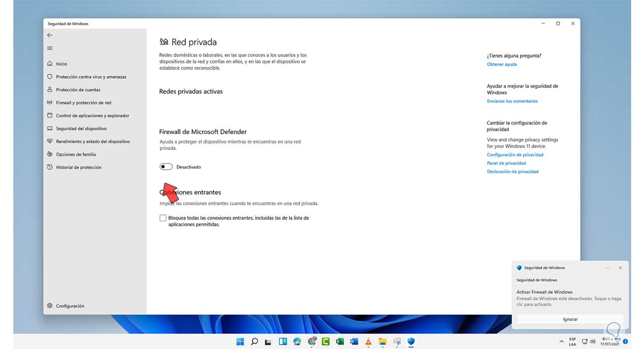Open Task View on taskbar
This screenshot has height=349, width=644.
(x=268, y=342)
